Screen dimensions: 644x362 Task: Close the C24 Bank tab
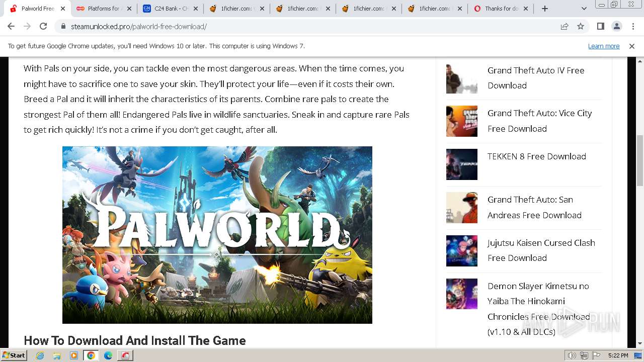click(196, 9)
